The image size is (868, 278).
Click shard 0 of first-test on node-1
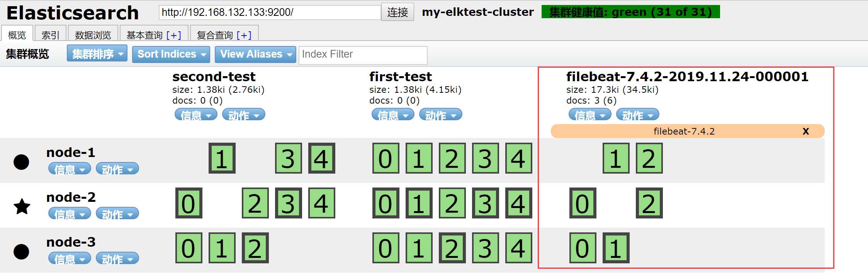386,158
